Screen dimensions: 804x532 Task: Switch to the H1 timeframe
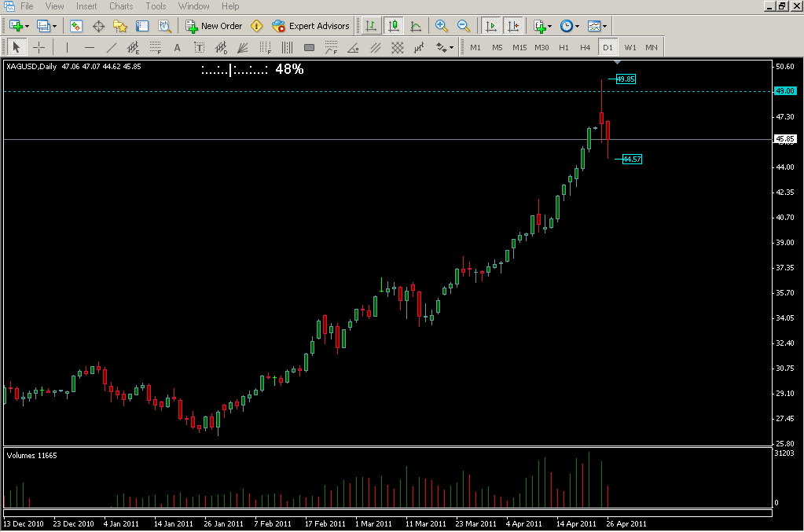pos(564,48)
